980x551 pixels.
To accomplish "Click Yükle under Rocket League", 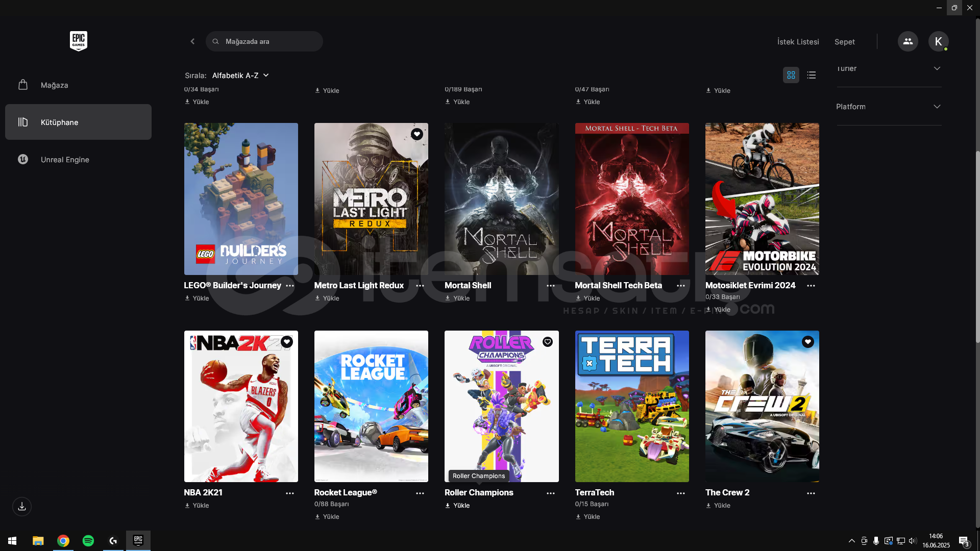I will click(327, 517).
